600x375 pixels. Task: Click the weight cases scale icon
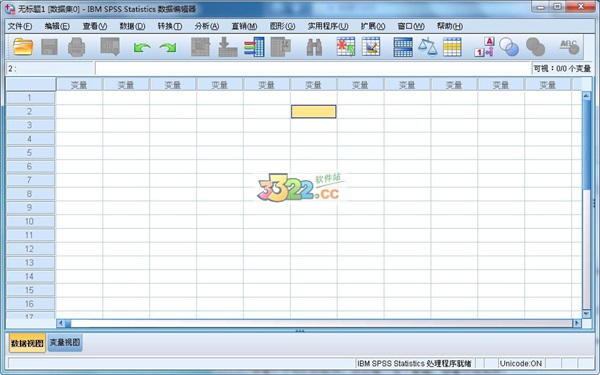click(427, 47)
